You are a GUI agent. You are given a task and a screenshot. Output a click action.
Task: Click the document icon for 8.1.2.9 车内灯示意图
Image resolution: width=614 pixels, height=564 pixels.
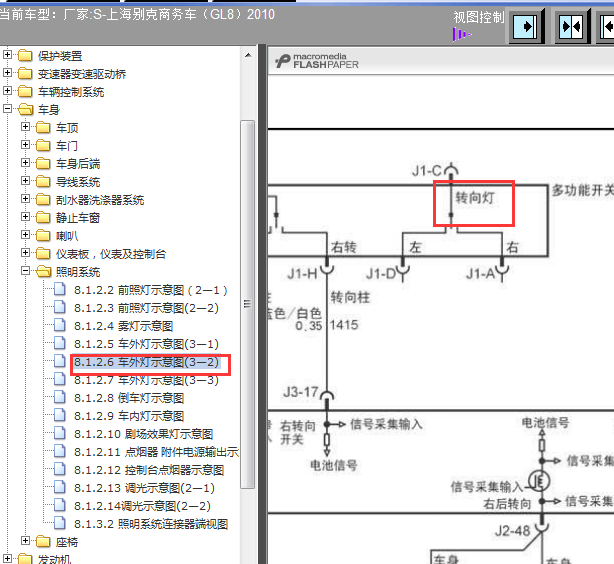(60, 416)
